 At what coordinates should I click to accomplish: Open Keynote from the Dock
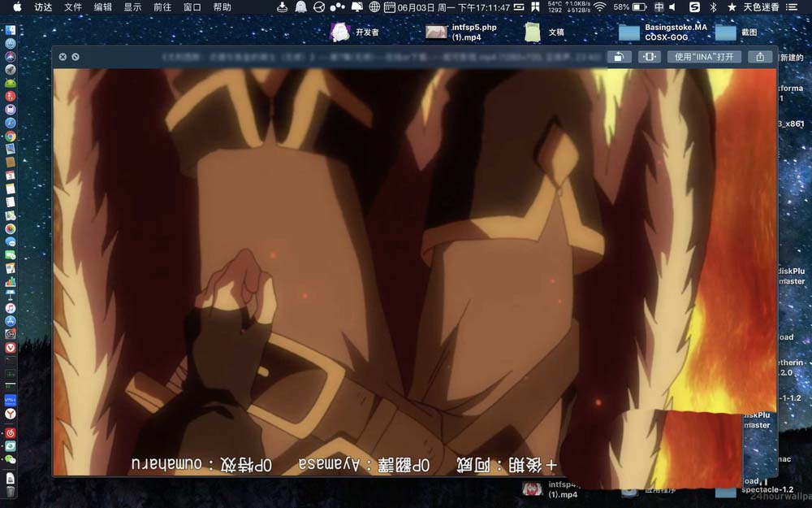11,294
